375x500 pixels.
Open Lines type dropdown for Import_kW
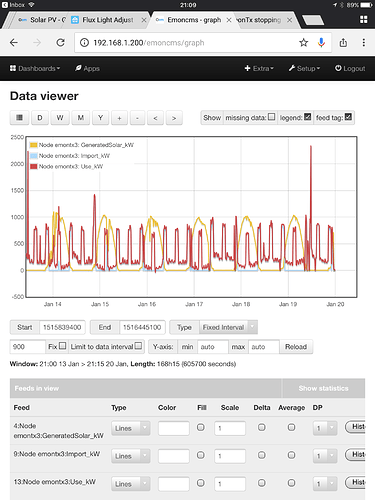point(131,456)
